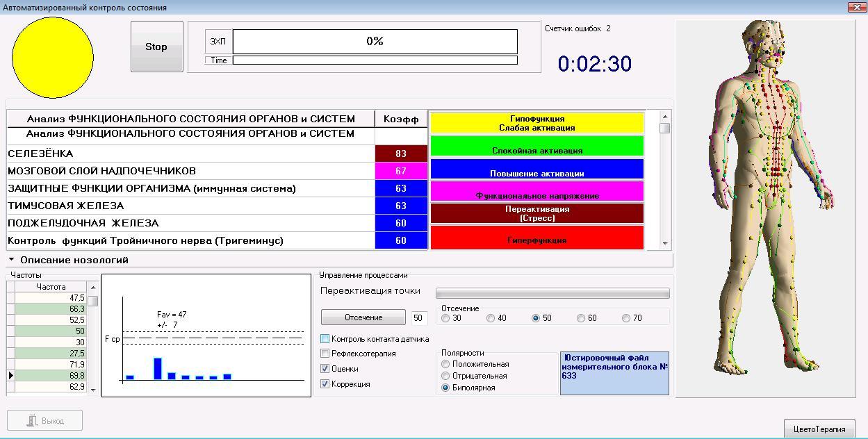868x439 pixels.
Task: Select cutoff value 70 radio button
Action: coord(626,318)
